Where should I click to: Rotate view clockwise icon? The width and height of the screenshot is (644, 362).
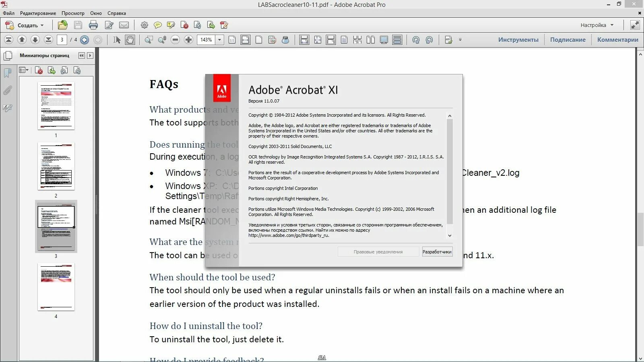(x=416, y=39)
